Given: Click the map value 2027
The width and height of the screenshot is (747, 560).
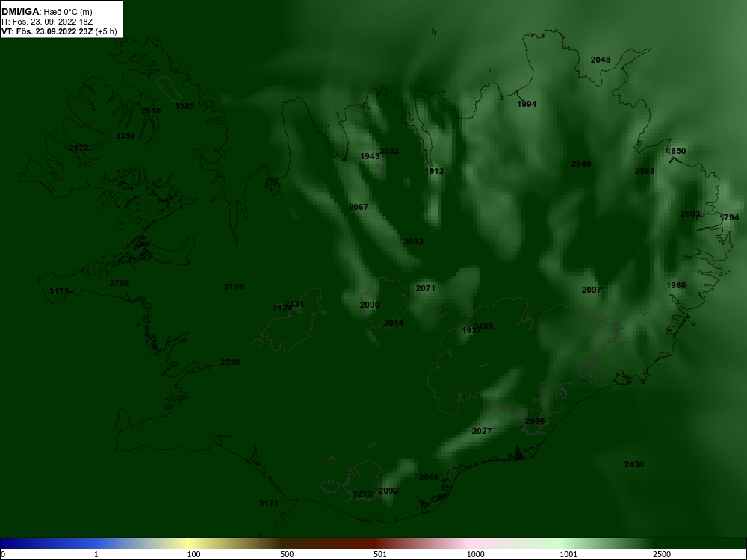Looking at the screenshot, I should click(482, 431).
